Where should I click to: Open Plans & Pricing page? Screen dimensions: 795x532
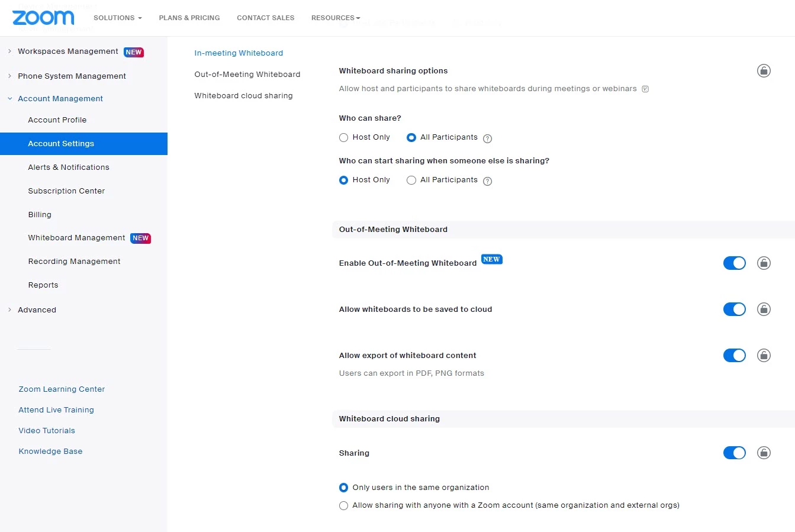[189, 18]
